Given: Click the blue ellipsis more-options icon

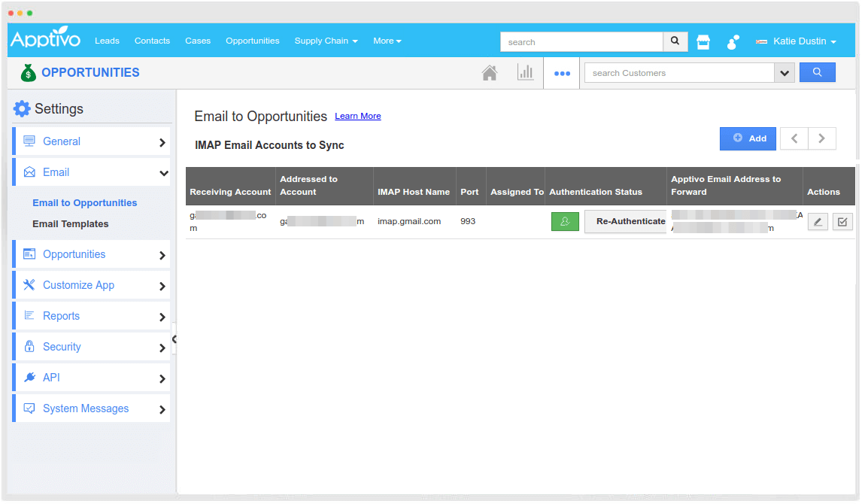Looking at the screenshot, I should coord(562,72).
